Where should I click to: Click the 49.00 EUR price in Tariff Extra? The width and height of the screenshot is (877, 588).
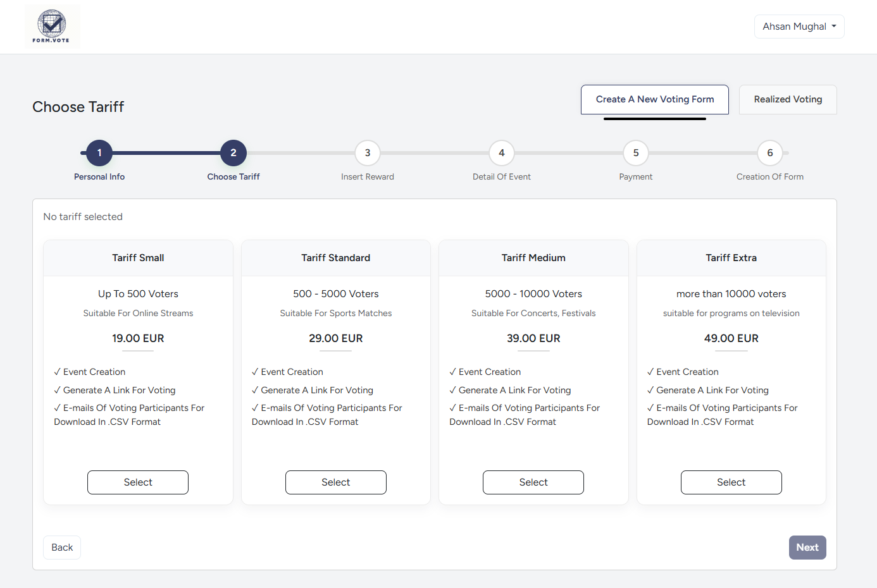click(731, 338)
